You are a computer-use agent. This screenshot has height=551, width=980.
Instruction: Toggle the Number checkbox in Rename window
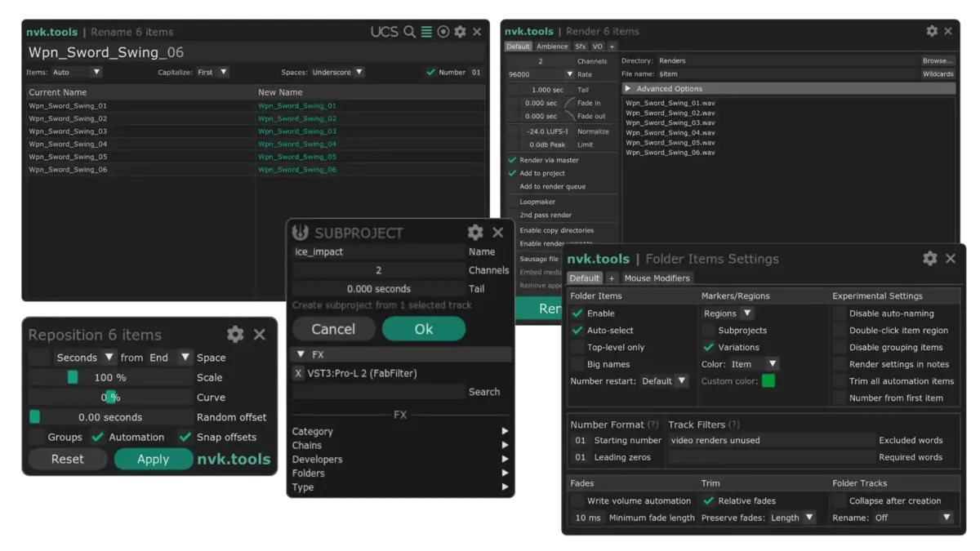(430, 72)
